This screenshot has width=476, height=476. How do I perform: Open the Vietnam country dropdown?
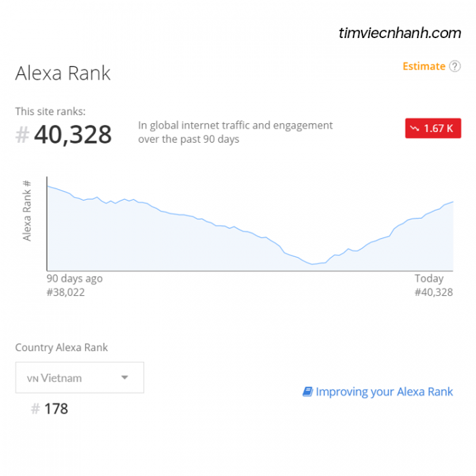[x=80, y=377]
